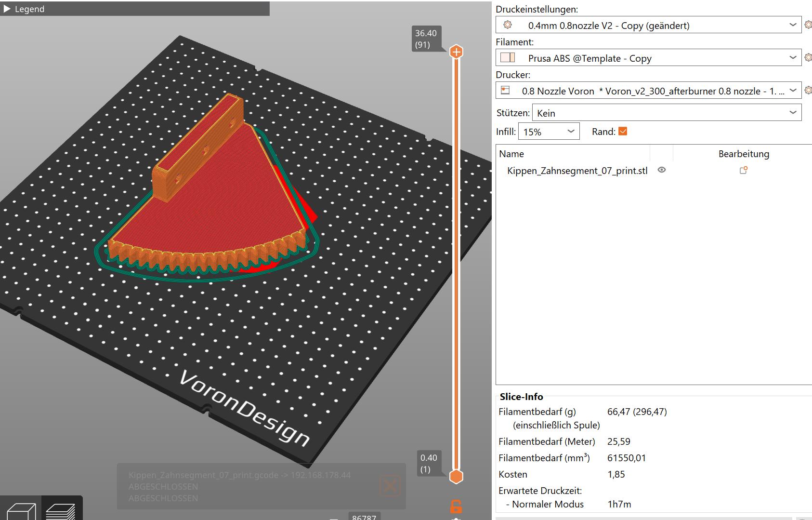Screen dimensions: 812x520
Task: Click the filament volume value 61550,01
Action: pyautogui.click(x=627, y=458)
